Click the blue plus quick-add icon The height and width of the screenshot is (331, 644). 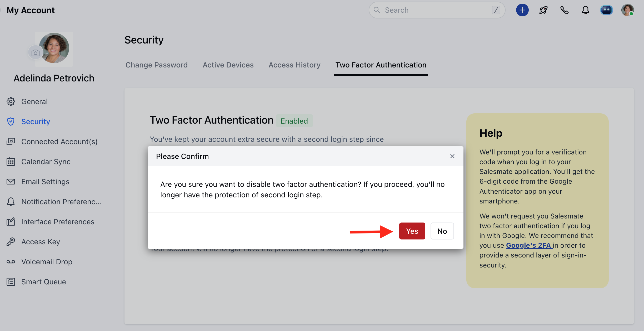(522, 10)
